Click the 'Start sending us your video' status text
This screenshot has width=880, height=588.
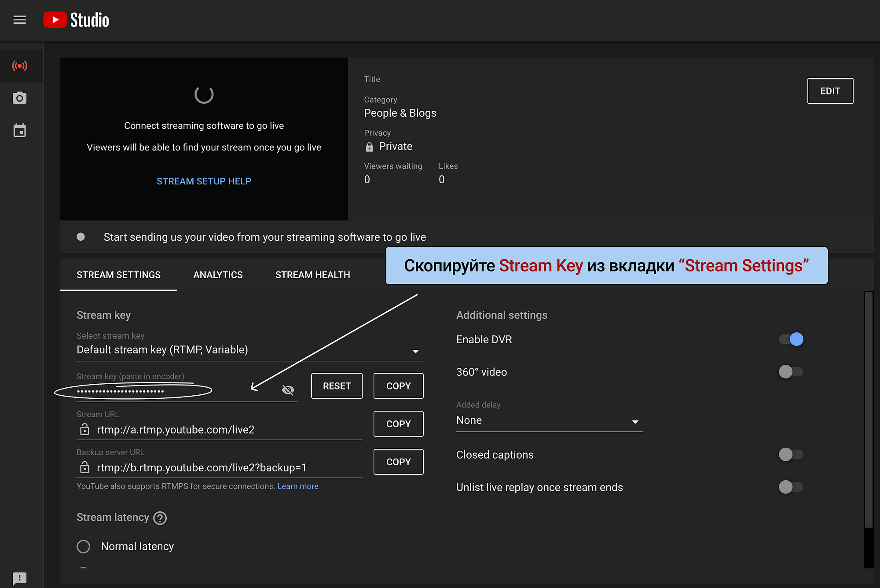click(265, 237)
